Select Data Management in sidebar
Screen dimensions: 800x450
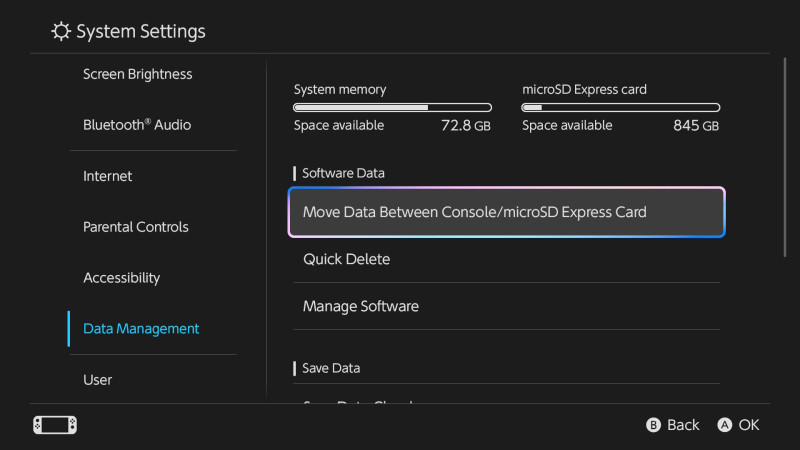coord(141,329)
